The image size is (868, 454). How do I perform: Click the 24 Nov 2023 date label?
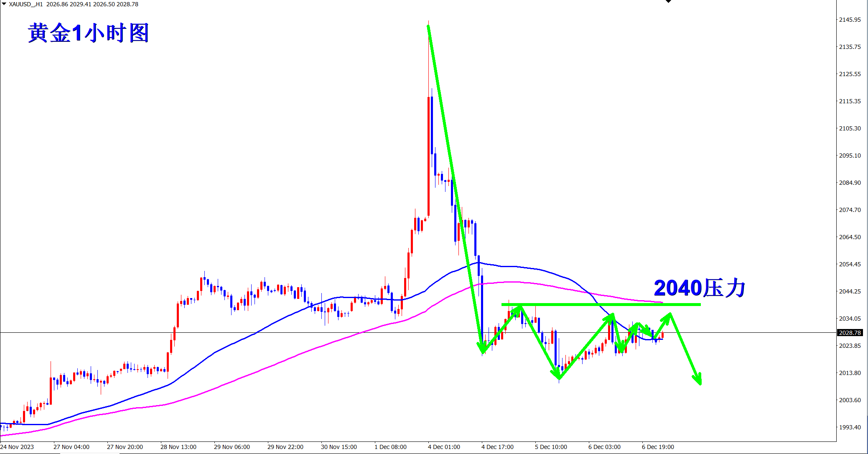click(x=17, y=447)
